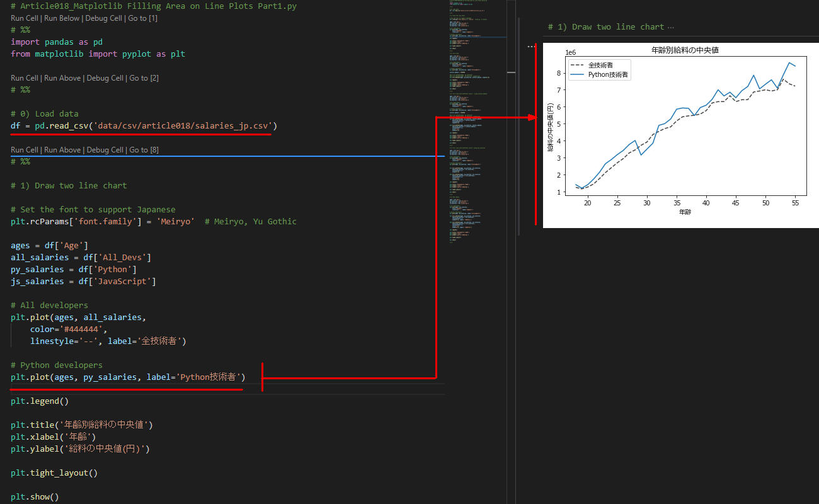Click Run Cell in the Go to [2] row
Image resolution: width=819 pixels, height=504 pixels.
pos(25,78)
